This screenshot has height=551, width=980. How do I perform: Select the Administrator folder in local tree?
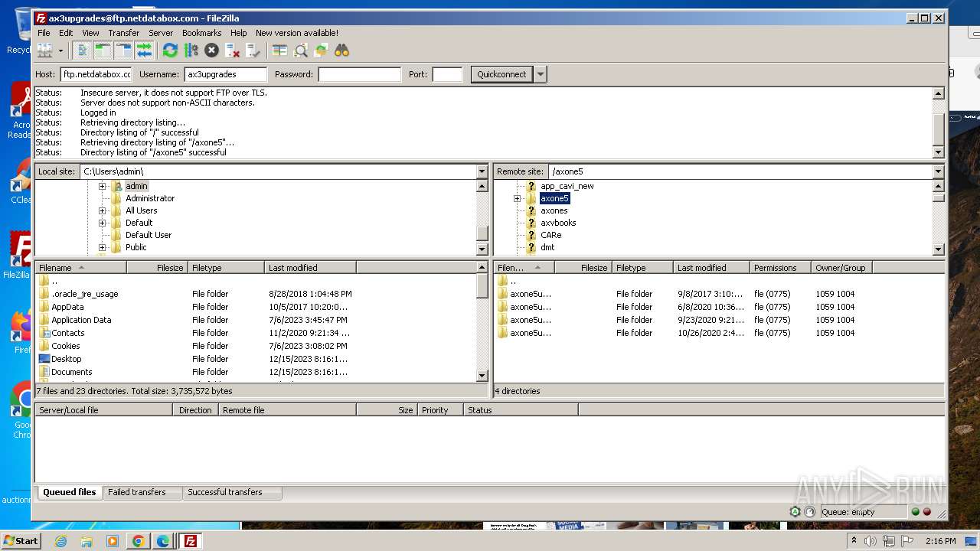(150, 198)
